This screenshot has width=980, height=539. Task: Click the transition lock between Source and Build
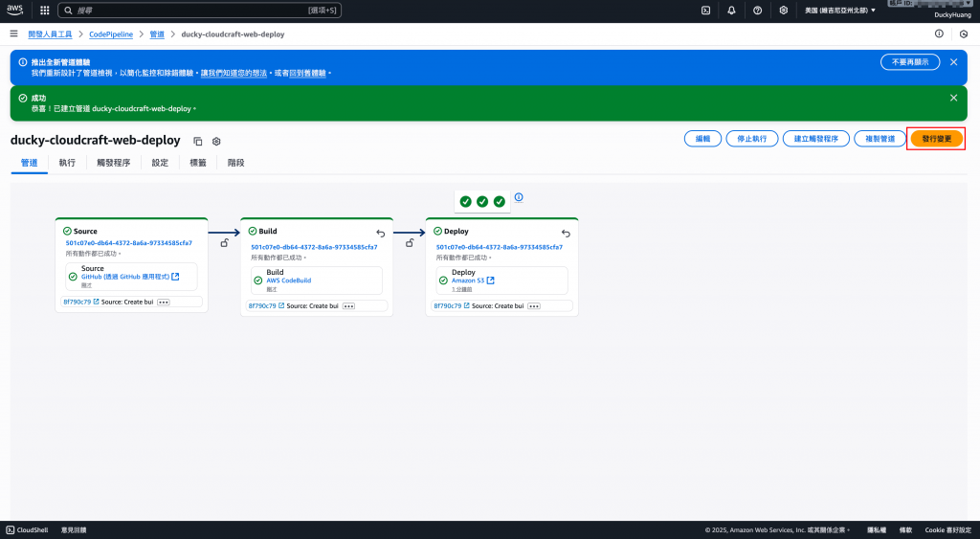coord(224,242)
